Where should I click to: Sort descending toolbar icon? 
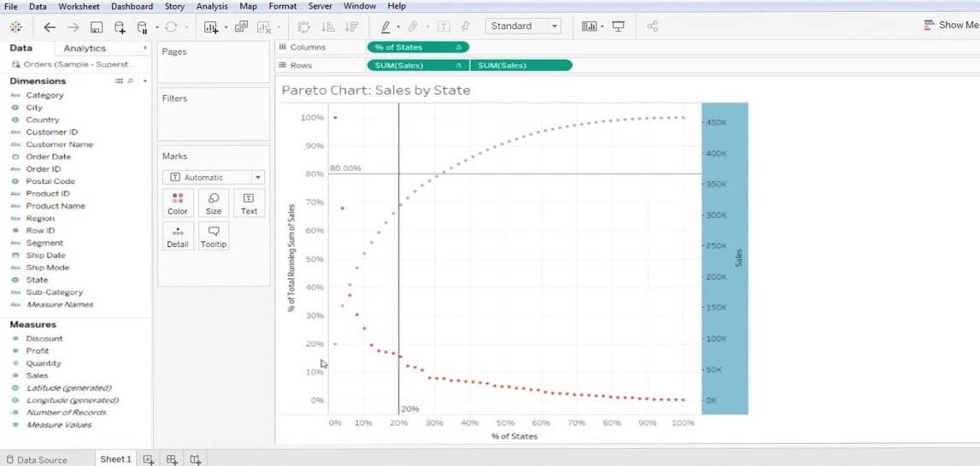tap(352, 27)
